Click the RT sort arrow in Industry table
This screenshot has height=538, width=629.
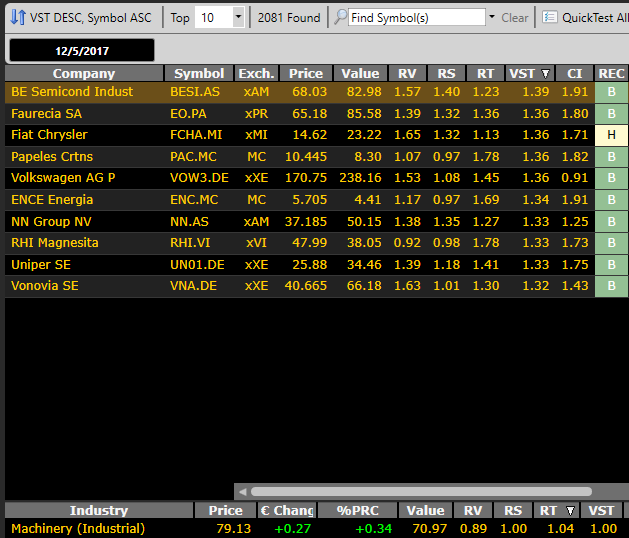[x=570, y=511]
